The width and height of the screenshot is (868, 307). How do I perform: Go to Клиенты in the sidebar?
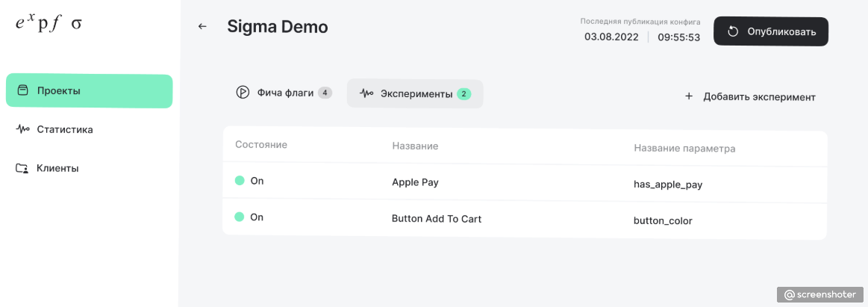click(x=57, y=168)
